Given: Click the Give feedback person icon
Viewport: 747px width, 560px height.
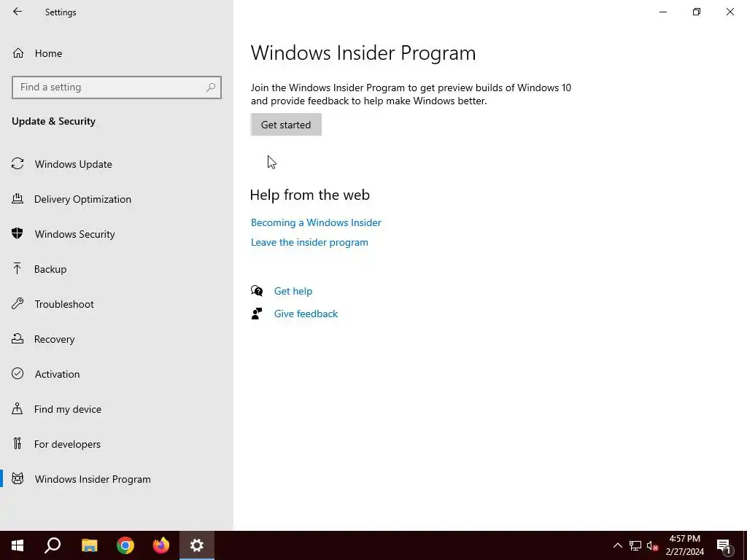Looking at the screenshot, I should click(x=257, y=314).
